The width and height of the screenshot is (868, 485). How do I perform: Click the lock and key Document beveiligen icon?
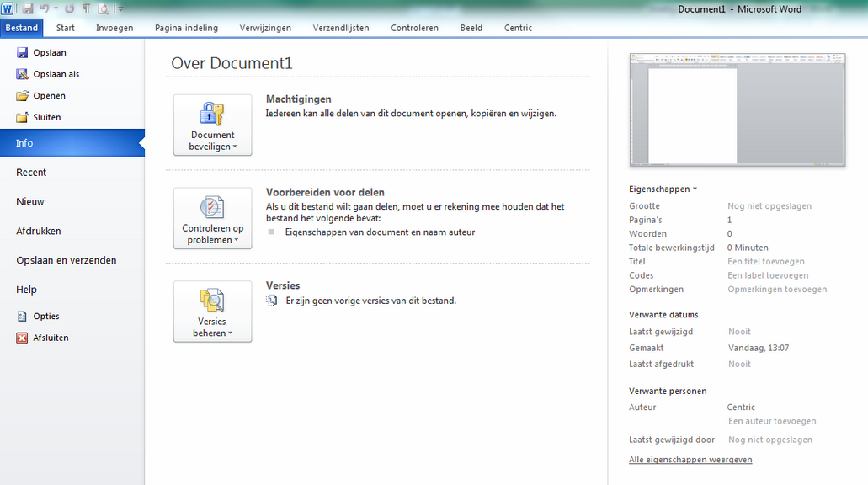212,114
